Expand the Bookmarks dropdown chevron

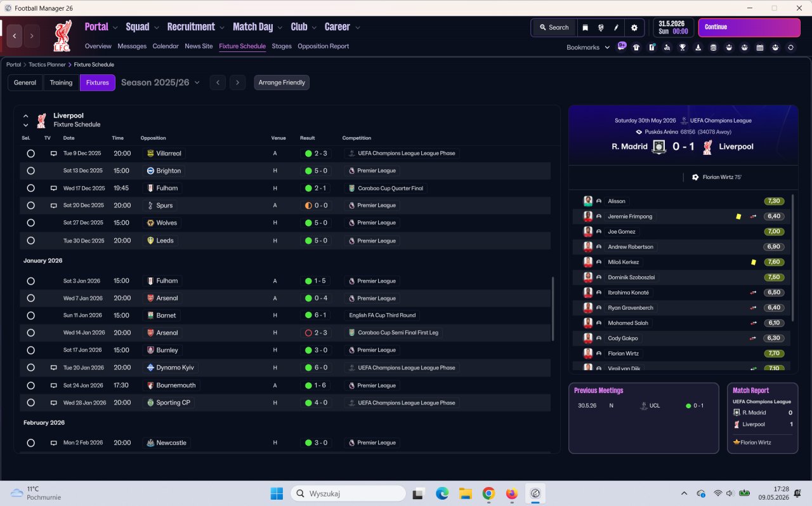(607, 48)
